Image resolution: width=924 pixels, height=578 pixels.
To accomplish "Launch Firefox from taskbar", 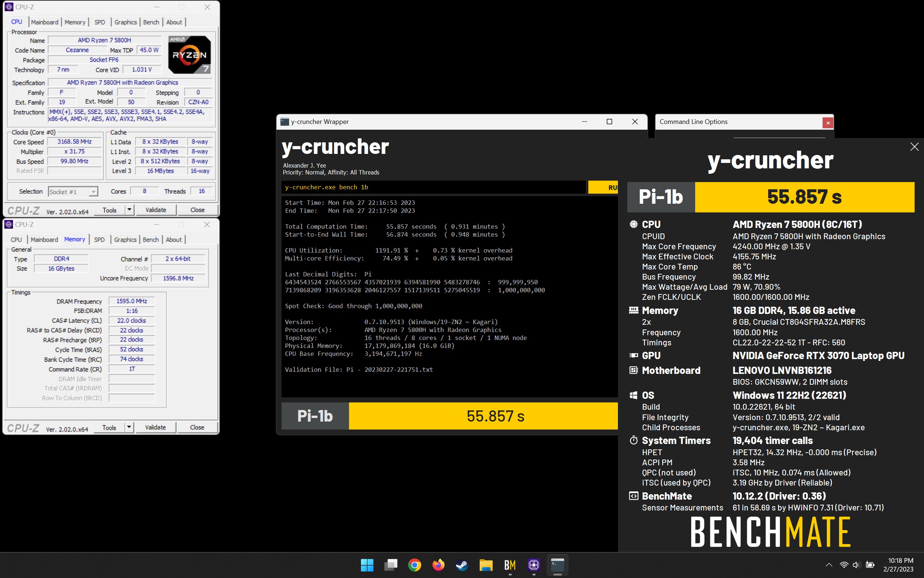I will [438, 565].
